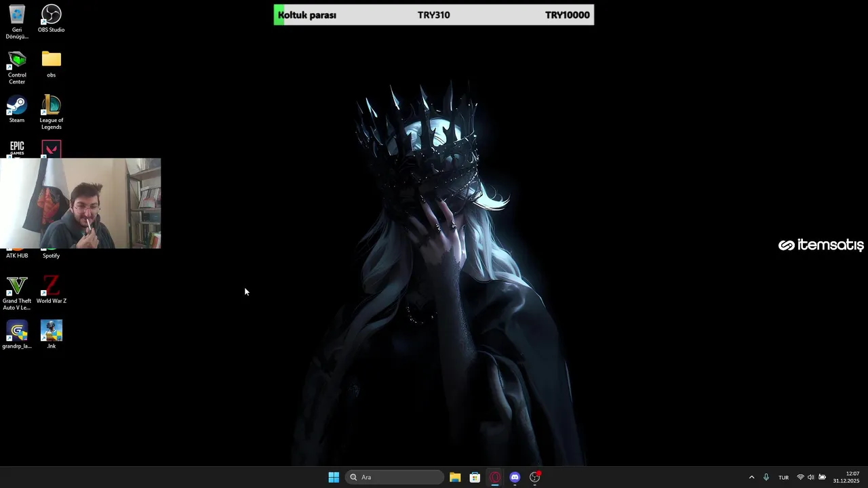Change TUR keyboard language indicator
868x488 pixels.
click(783, 477)
